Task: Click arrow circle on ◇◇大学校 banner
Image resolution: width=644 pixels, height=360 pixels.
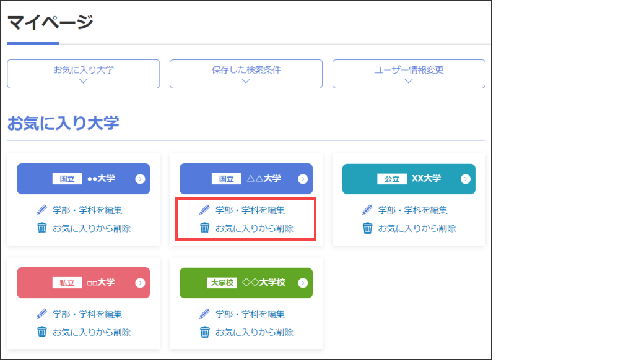Action: click(x=303, y=283)
